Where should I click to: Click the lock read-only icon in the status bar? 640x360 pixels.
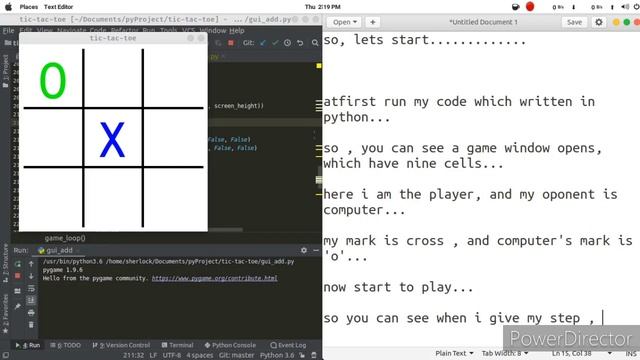[x=302, y=356]
